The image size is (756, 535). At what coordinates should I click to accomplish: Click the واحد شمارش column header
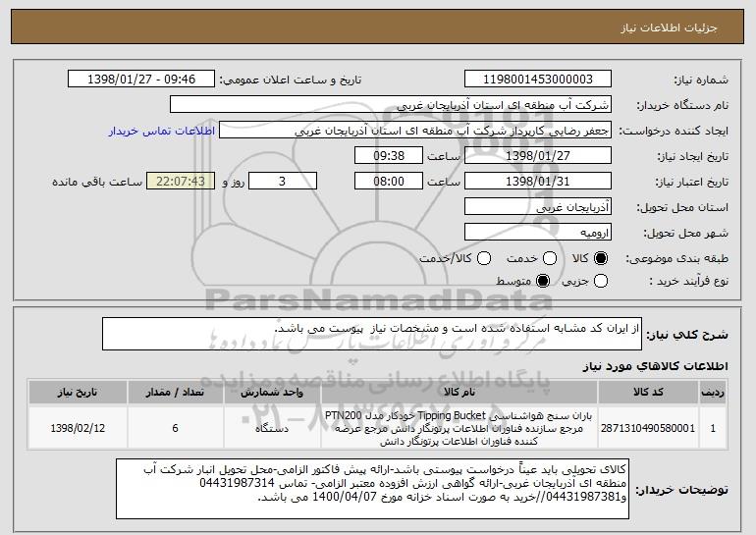click(x=272, y=393)
